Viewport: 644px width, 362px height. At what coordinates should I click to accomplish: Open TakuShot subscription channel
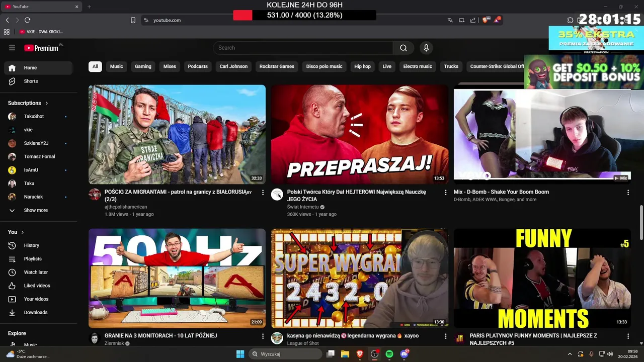pyautogui.click(x=38, y=117)
